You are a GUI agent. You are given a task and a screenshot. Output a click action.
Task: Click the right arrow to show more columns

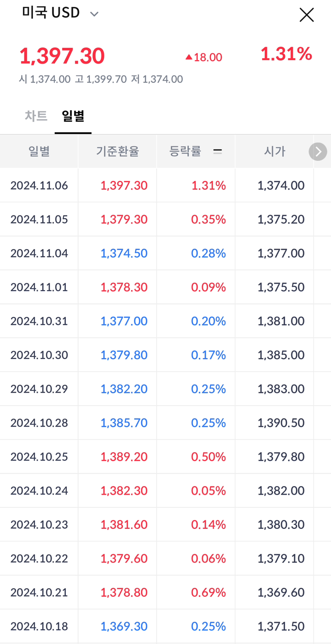click(x=318, y=151)
